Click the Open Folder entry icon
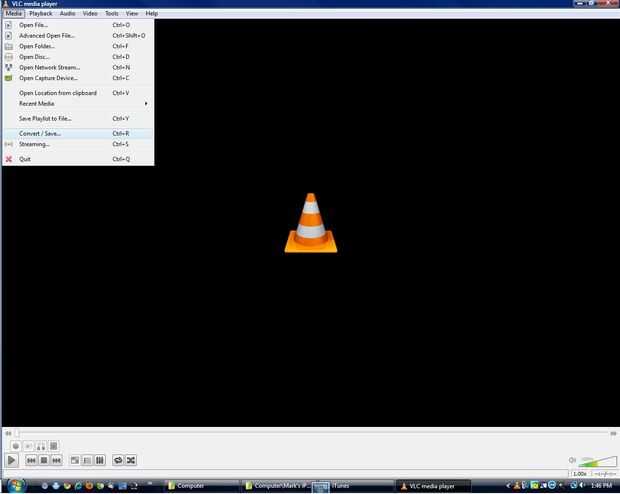 (8, 46)
